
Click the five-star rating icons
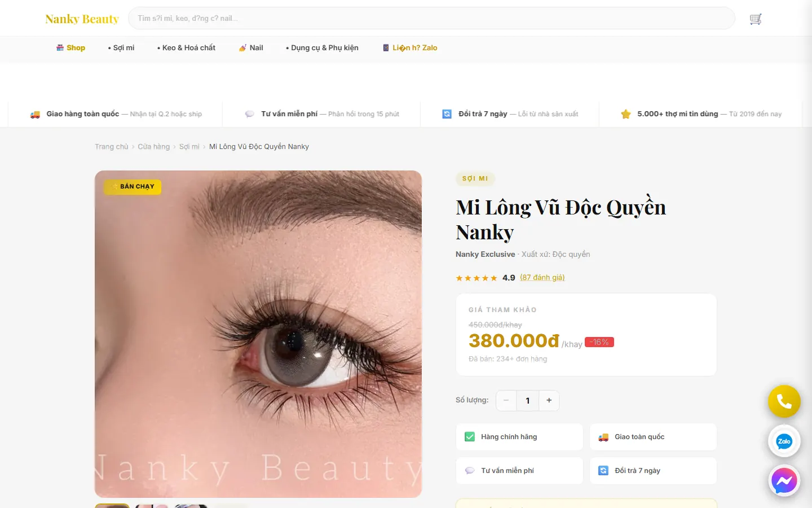pyautogui.click(x=476, y=278)
